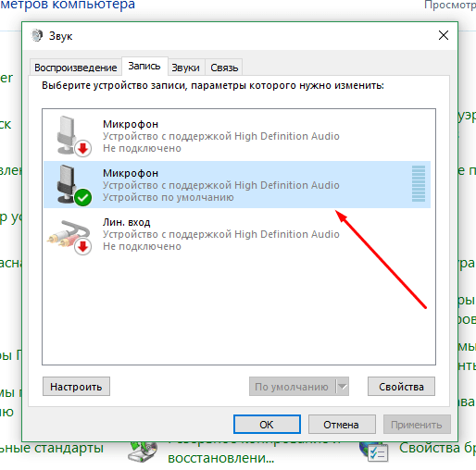476x470 pixels.
Task: Click the red arrow badge on the Лин. вход device
Action: (x=82, y=247)
